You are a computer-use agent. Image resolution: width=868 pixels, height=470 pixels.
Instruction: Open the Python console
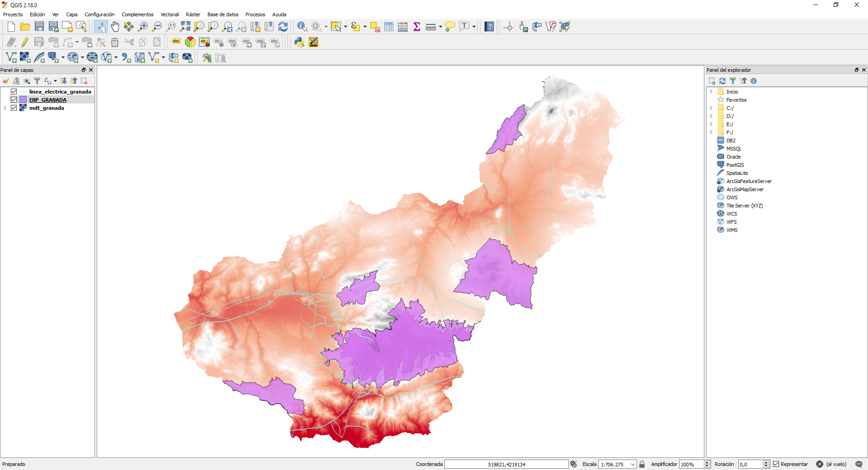pos(299,42)
